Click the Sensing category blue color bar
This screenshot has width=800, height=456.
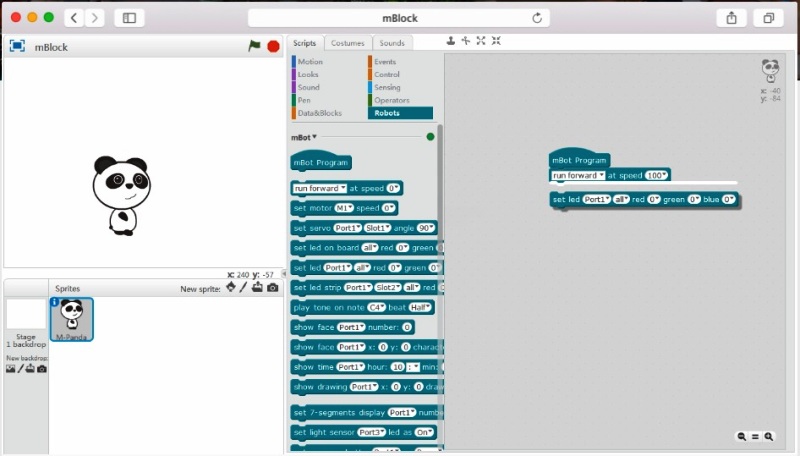(x=370, y=88)
